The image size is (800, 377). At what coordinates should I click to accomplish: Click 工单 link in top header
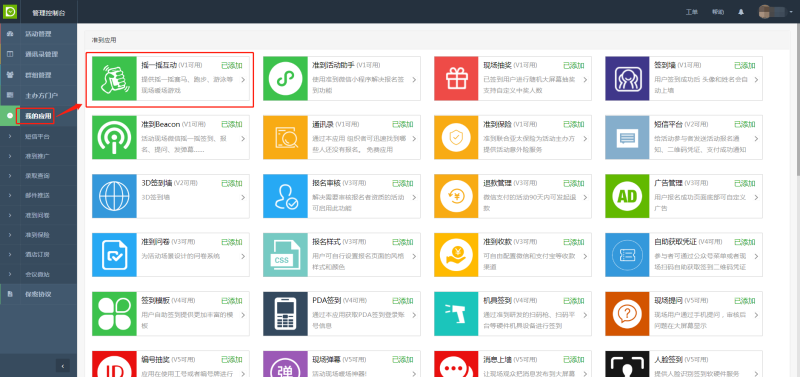691,12
